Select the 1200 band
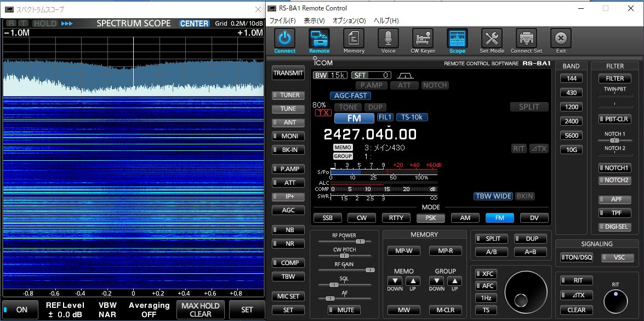 point(571,107)
